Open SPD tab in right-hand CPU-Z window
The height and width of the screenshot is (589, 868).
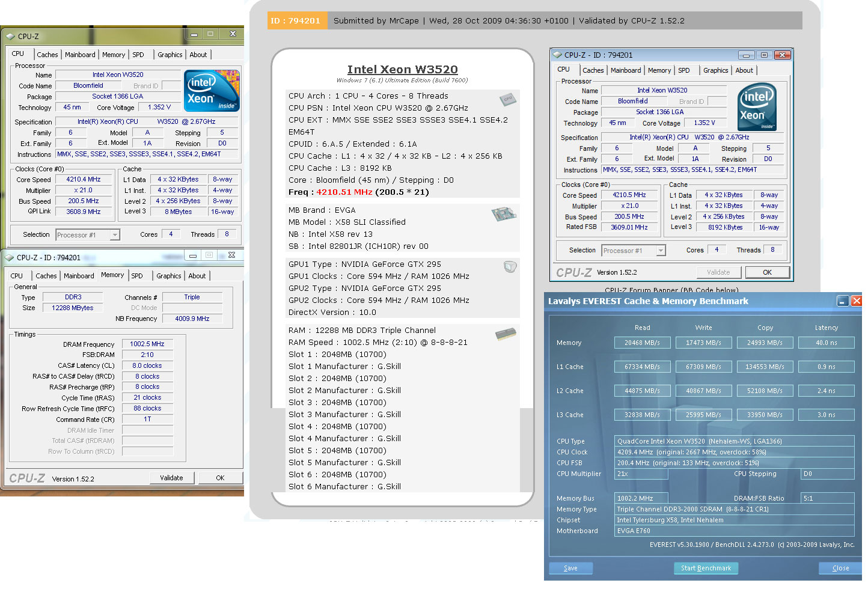pos(684,70)
